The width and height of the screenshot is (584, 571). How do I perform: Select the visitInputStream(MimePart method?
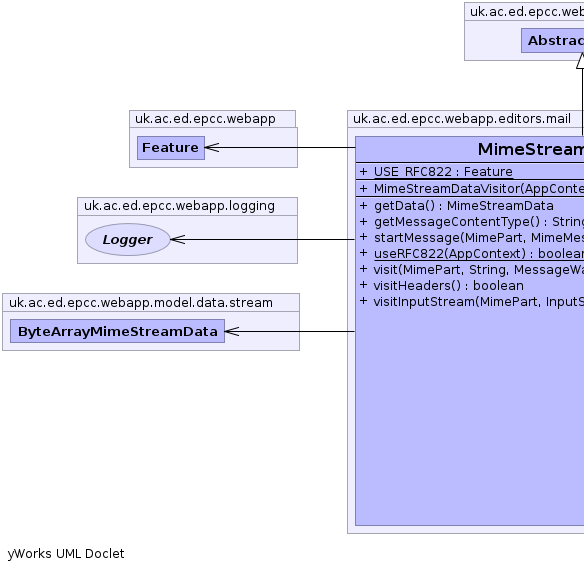(479, 302)
